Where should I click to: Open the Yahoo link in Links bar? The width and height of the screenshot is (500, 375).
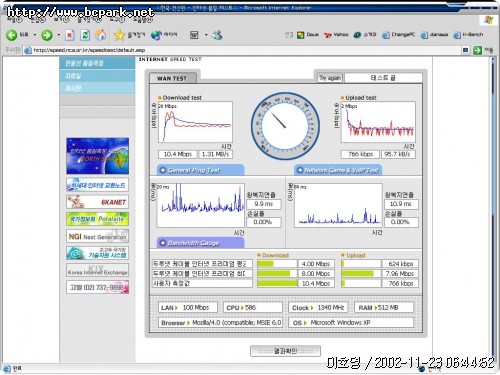336,35
